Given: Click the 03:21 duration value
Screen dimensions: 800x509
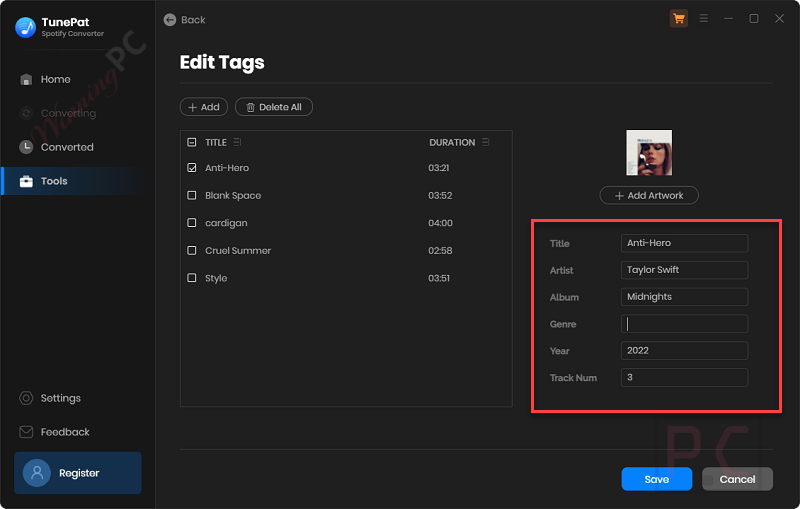Looking at the screenshot, I should [439, 168].
